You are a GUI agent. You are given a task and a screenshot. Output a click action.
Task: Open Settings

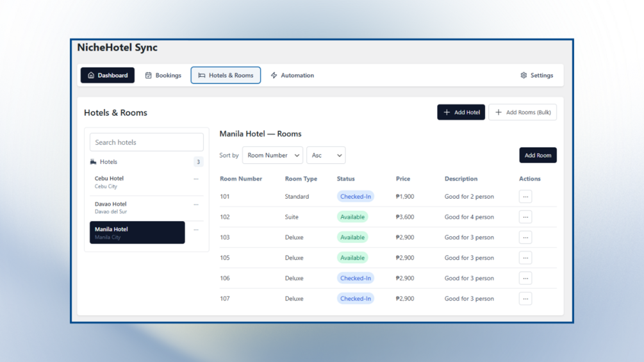(x=537, y=75)
